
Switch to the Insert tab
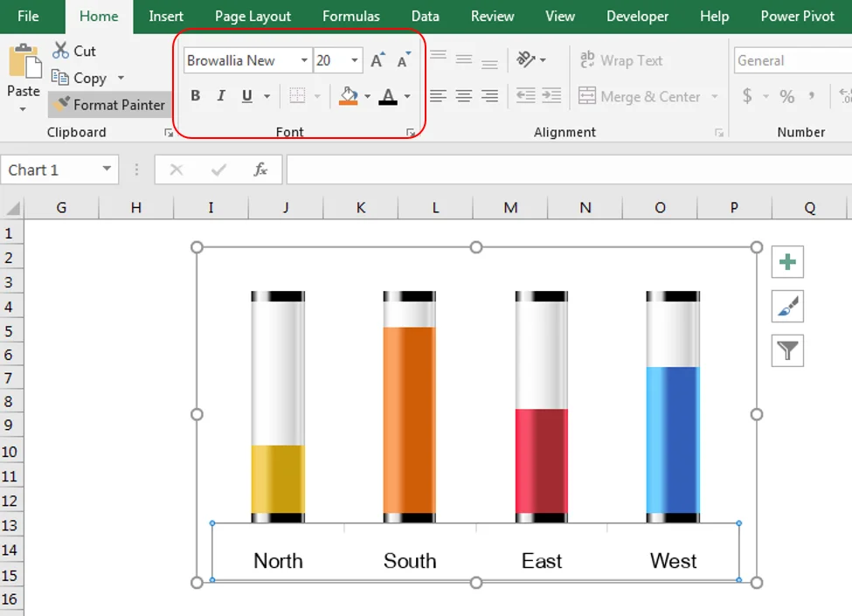tap(166, 17)
